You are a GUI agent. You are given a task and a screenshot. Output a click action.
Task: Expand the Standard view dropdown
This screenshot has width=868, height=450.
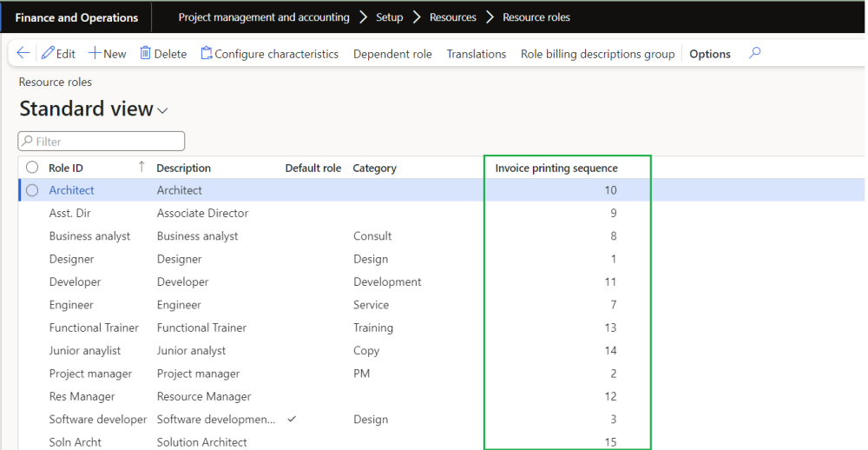[x=162, y=110]
